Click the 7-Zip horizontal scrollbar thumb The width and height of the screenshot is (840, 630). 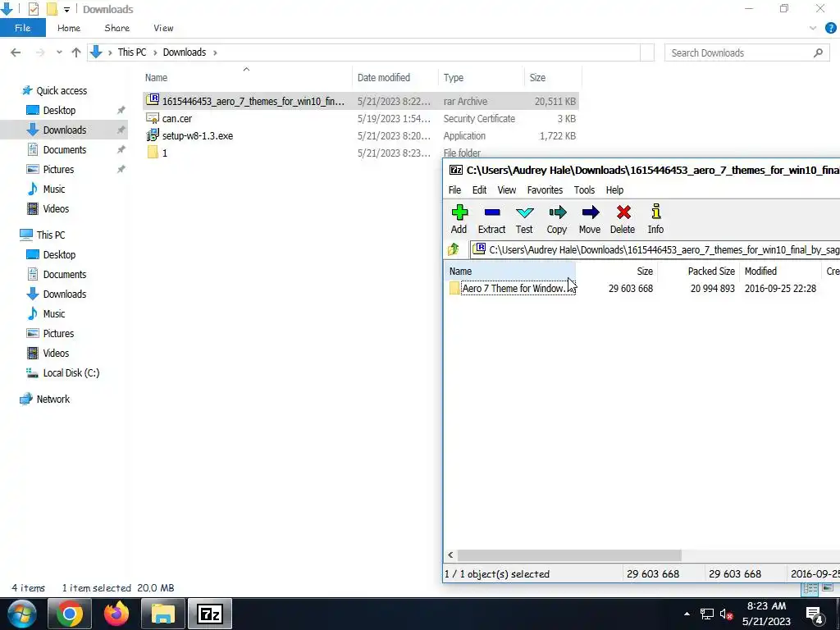click(x=569, y=555)
